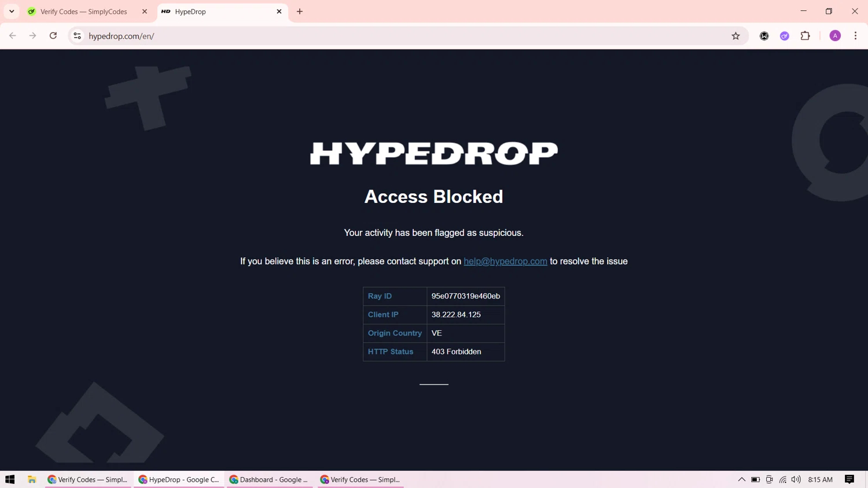Switch to HypeDrop - Google Chrome taskbar window
Image resolution: width=868 pixels, height=488 pixels.
pos(179,479)
